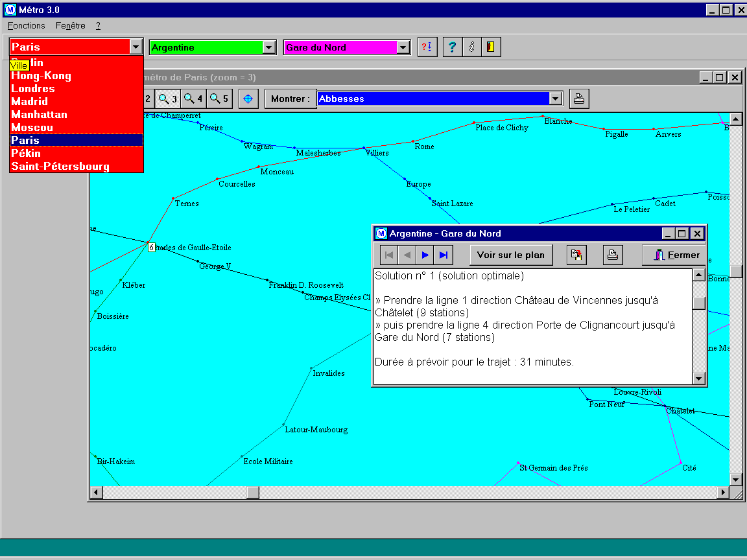Print the route solution using printer icon
The width and height of the screenshot is (747, 560).
[613, 255]
